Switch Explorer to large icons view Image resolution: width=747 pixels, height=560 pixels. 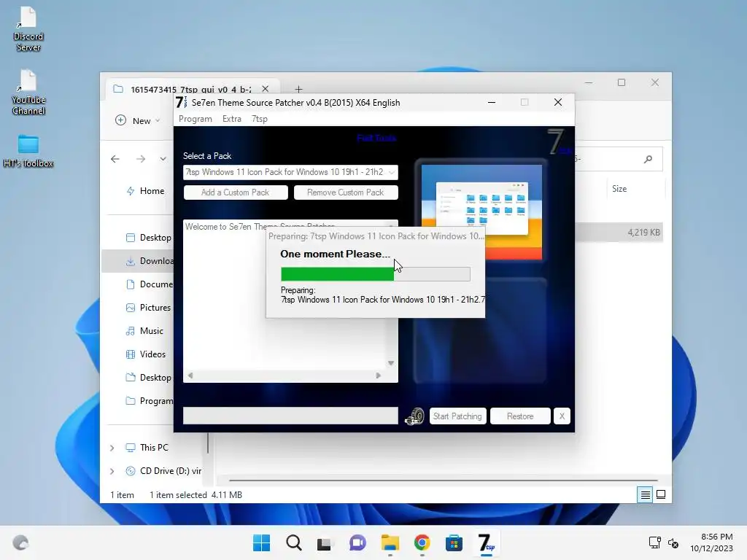[x=661, y=495]
